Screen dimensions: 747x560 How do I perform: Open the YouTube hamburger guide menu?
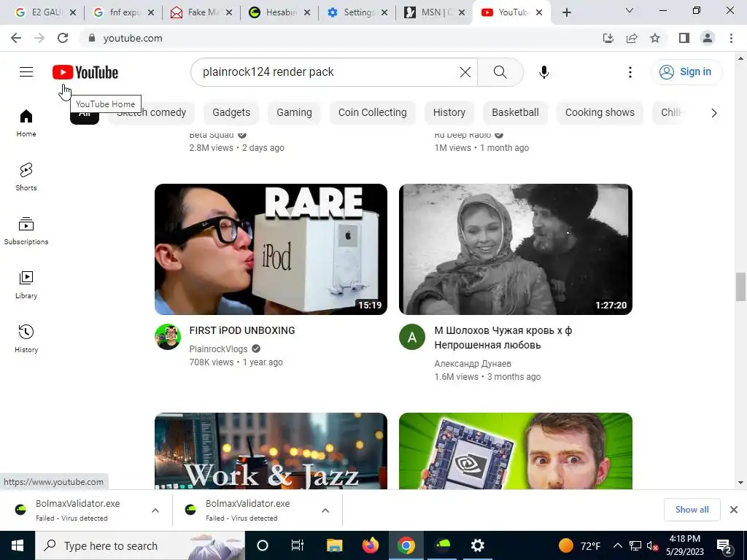click(x=26, y=72)
